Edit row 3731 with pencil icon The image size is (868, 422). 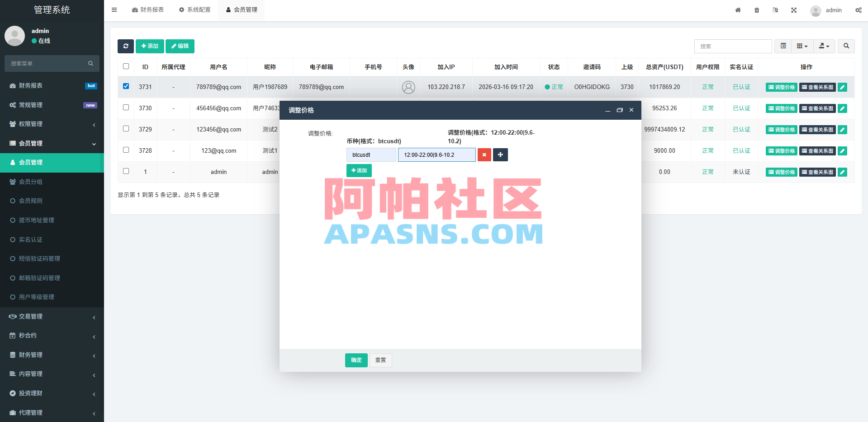click(x=842, y=87)
